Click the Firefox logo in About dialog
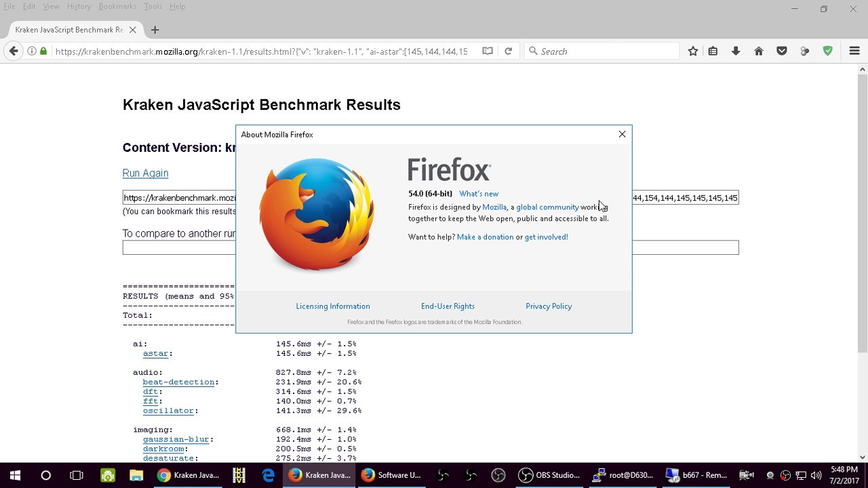 pos(316,214)
